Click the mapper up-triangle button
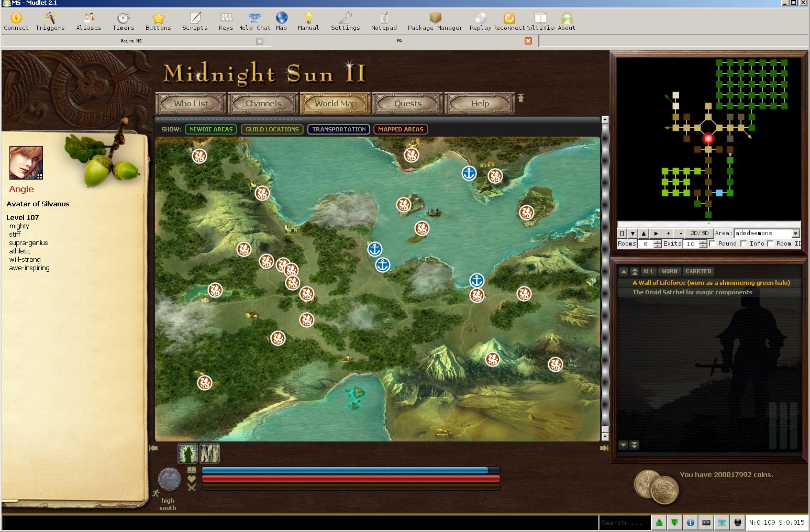The width and height of the screenshot is (810, 532). 644,233
